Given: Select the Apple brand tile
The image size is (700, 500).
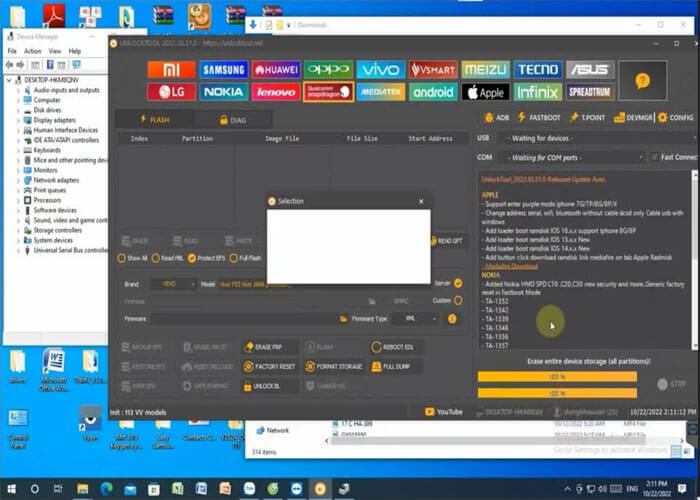Looking at the screenshot, I should [485, 92].
